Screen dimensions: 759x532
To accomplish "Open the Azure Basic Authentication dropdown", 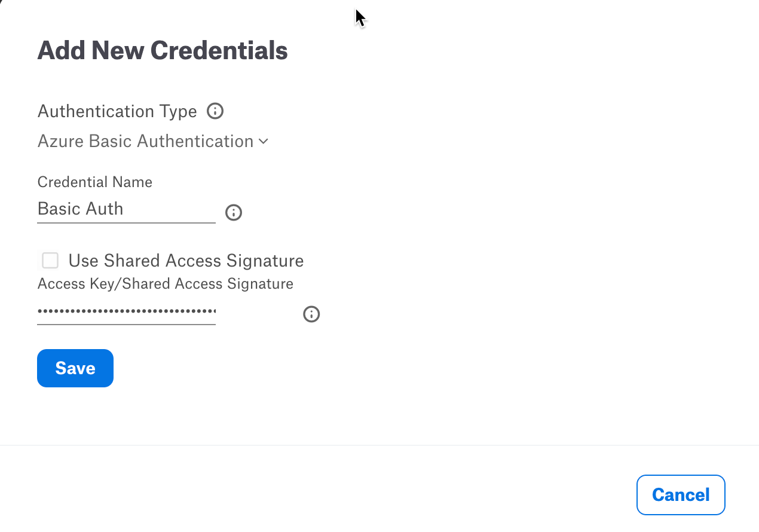I will coord(153,142).
